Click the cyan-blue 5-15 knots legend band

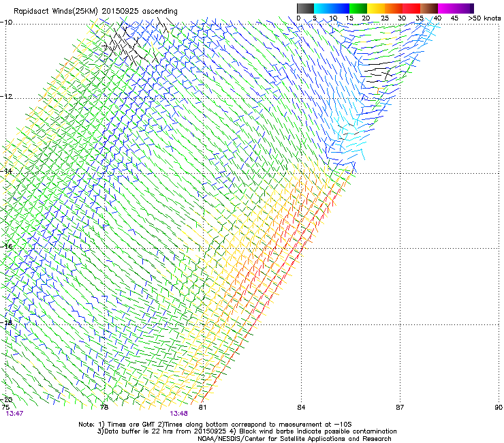click(332, 8)
